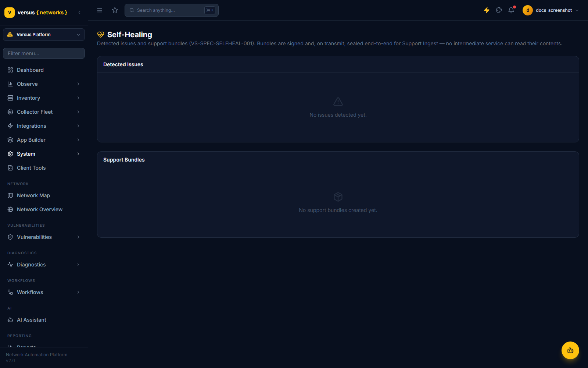
Task: Expand the App Builder submenu chevron
Action: click(x=78, y=140)
